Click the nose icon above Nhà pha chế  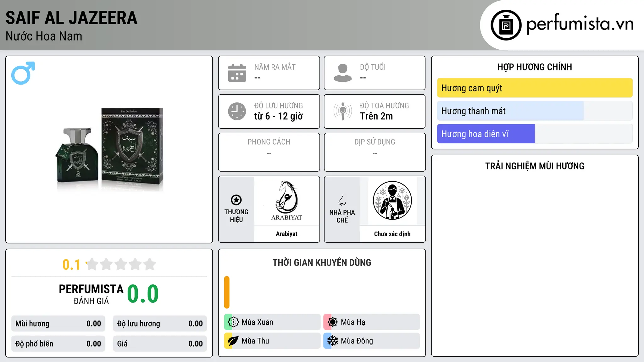tap(342, 200)
